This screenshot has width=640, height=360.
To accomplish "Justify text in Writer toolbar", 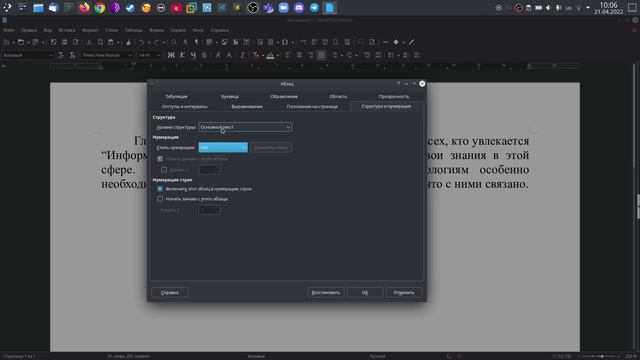I will point(321,55).
